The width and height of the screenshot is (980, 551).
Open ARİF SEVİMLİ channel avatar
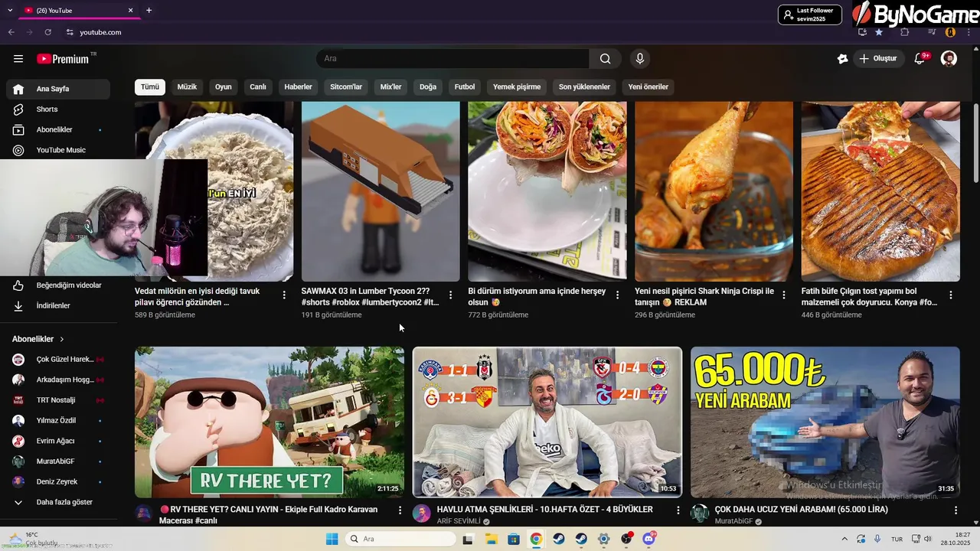click(x=422, y=514)
